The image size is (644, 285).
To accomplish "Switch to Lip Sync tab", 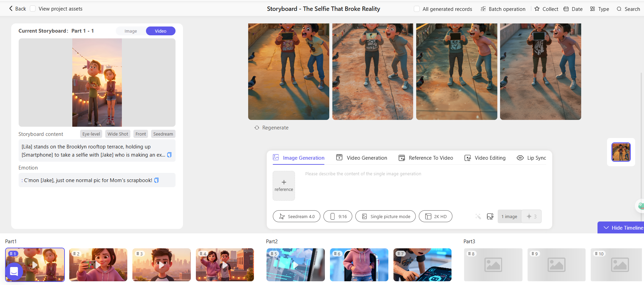I will coord(531,158).
